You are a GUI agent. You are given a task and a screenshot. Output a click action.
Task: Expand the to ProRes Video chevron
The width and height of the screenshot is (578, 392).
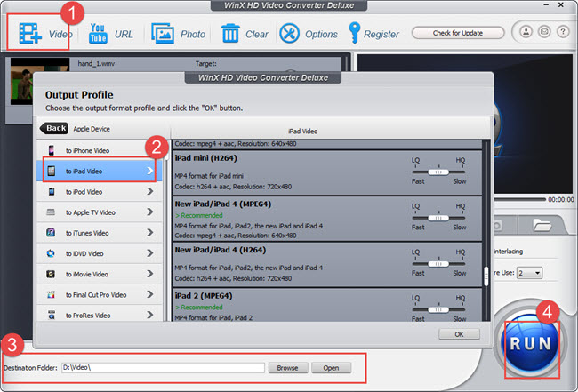(149, 315)
